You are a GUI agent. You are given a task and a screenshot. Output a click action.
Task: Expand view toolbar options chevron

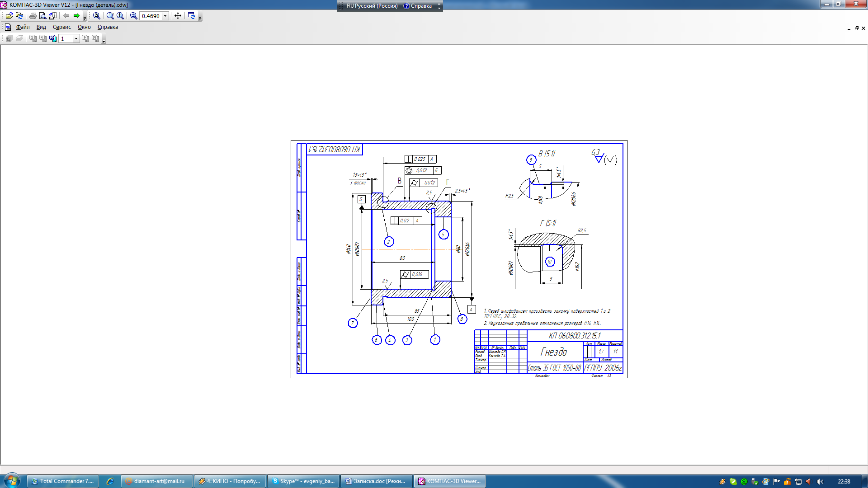click(200, 19)
